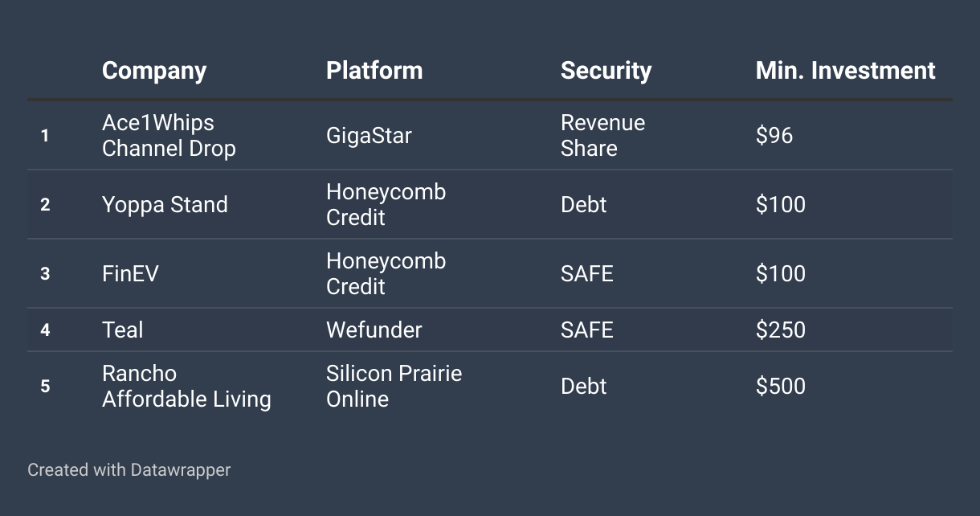Click the Company column header
Viewport: 980px width, 516px height.
click(x=154, y=71)
